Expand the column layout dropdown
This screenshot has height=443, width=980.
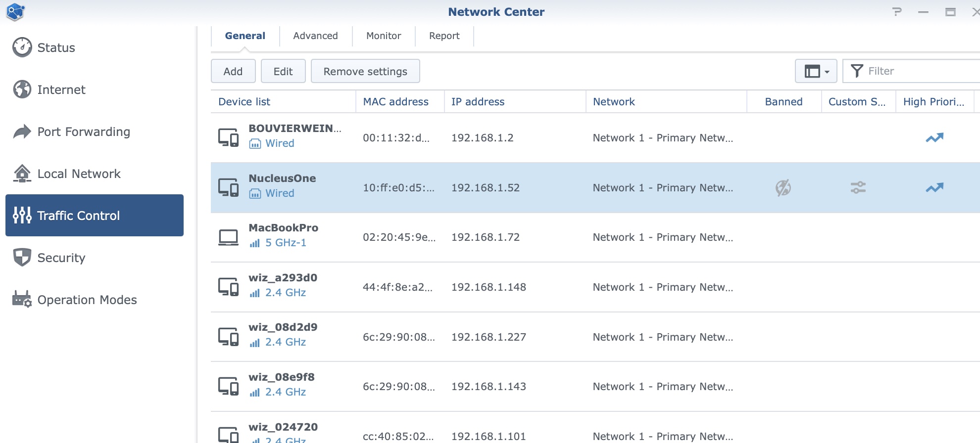[816, 71]
